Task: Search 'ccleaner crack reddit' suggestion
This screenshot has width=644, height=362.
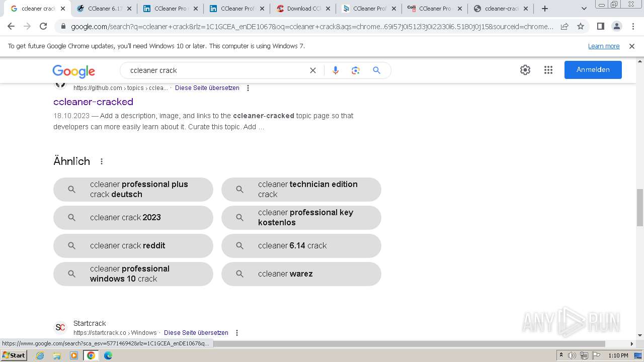Action: coord(133,246)
